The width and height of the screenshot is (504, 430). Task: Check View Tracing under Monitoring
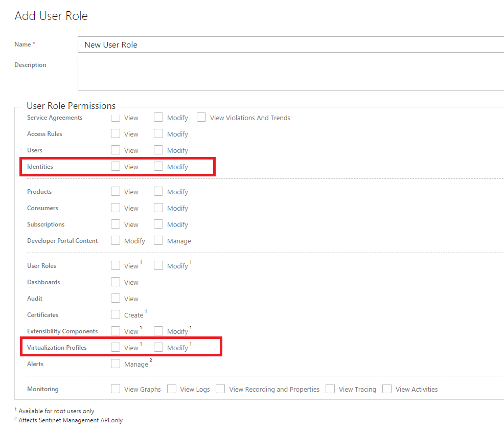point(330,389)
